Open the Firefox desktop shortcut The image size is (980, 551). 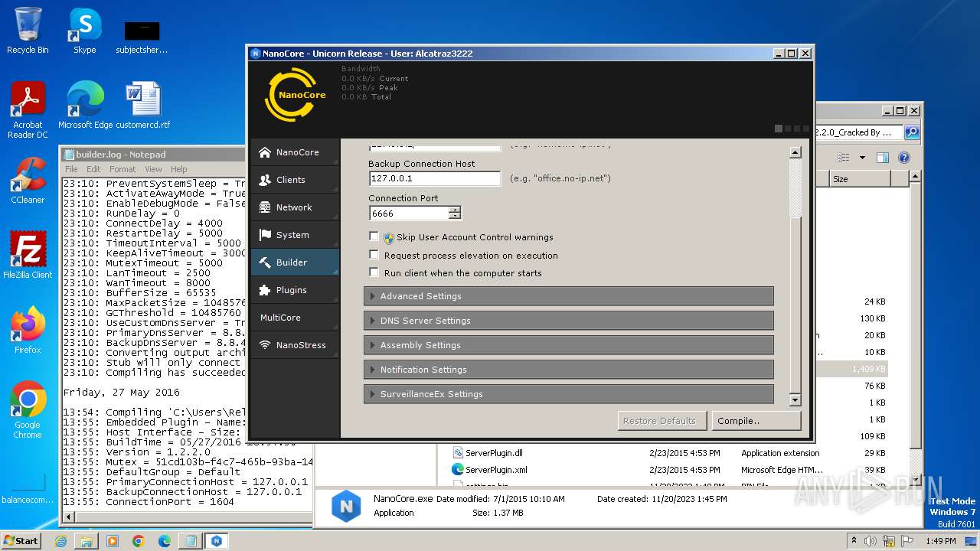28,331
